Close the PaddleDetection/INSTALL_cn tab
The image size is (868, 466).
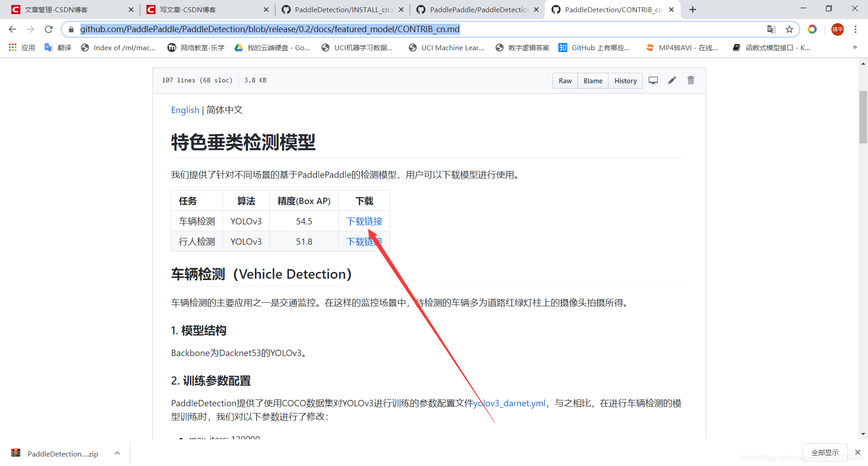pyautogui.click(x=401, y=10)
